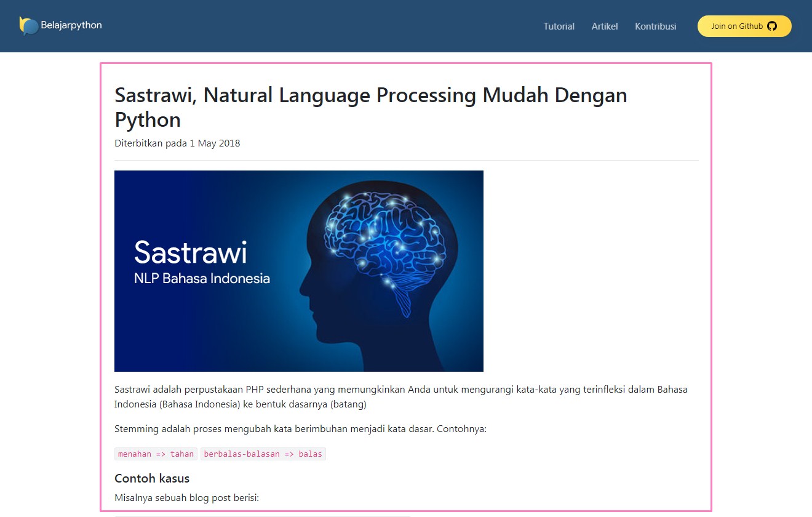This screenshot has width=812, height=517.
Task: Open the Kontribusi menu link
Action: coord(655,26)
